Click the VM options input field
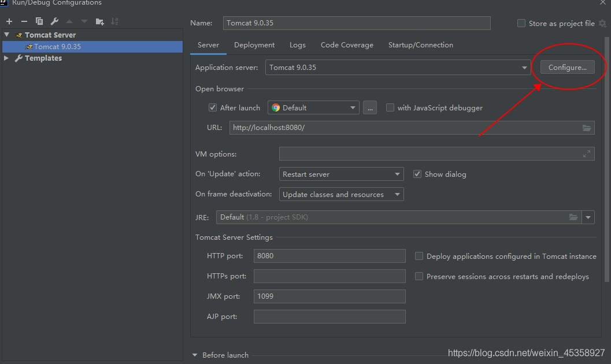 pyautogui.click(x=437, y=154)
